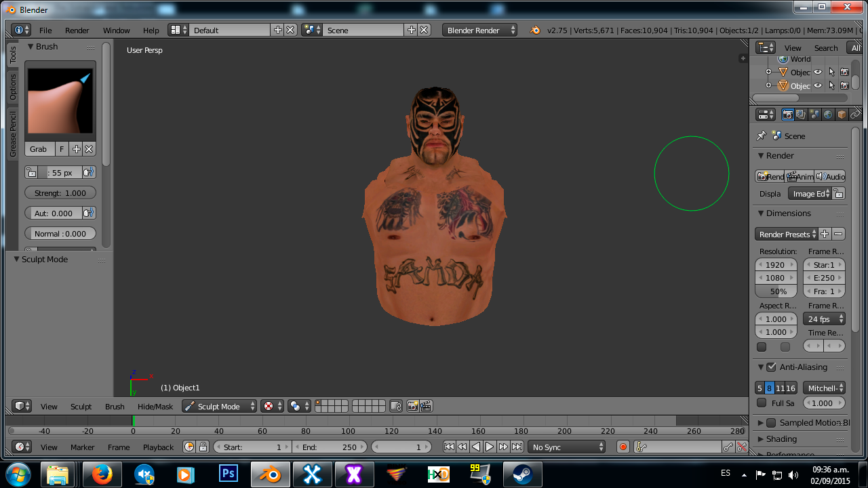Switch to the Render Layers properties tab
This screenshot has height=488, width=868.
pyautogui.click(x=801, y=115)
